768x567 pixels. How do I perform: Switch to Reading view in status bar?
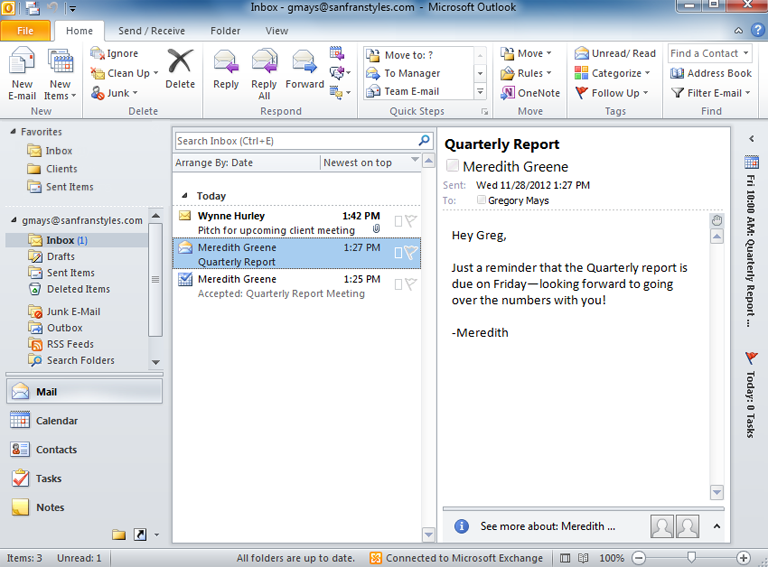pos(583,558)
